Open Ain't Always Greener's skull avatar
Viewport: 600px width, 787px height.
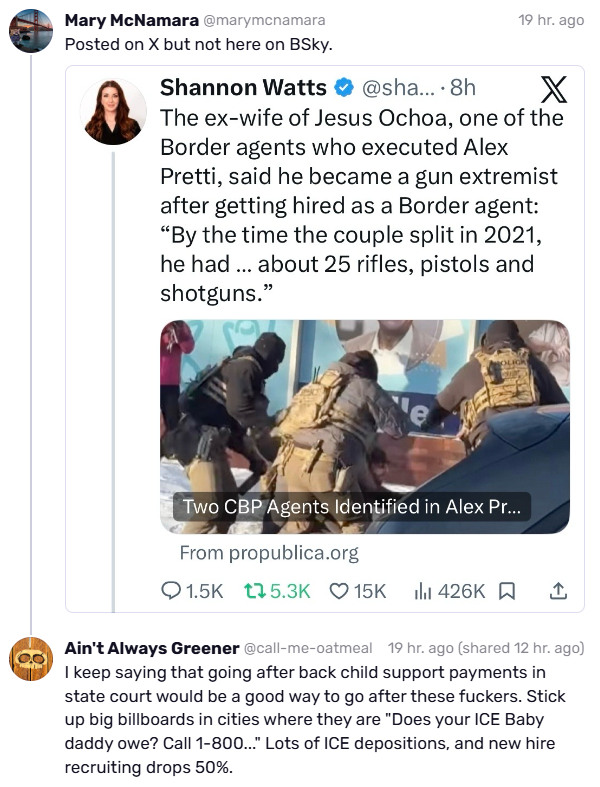[x=31, y=659]
